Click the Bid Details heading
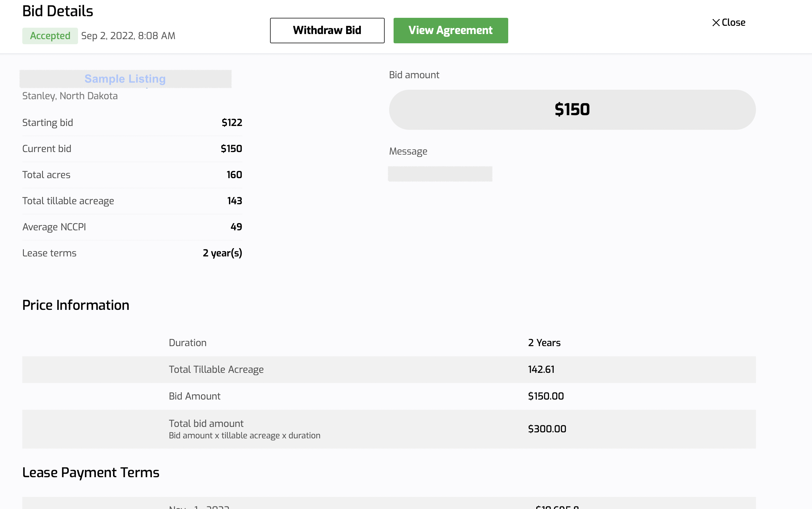This screenshot has height=509, width=812. tap(58, 11)
